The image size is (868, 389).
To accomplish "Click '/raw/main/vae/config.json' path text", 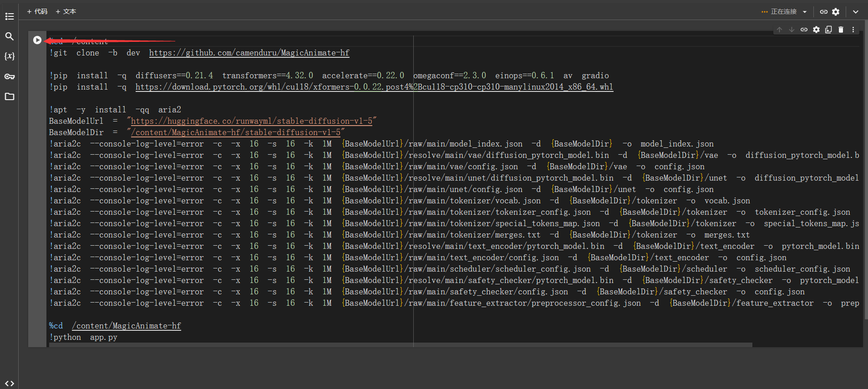I will 461,167.
